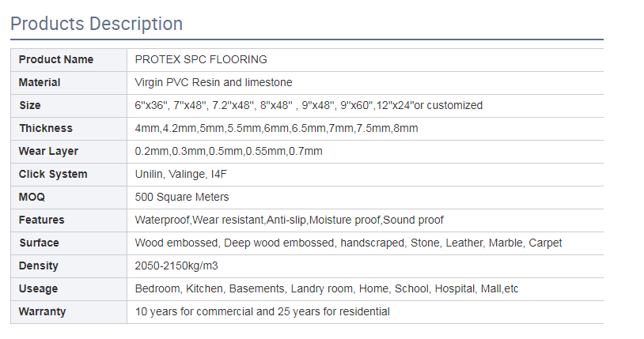Select the Warranty years description text
This screenshot has height=339, width=644.
(x=263, y=311)
